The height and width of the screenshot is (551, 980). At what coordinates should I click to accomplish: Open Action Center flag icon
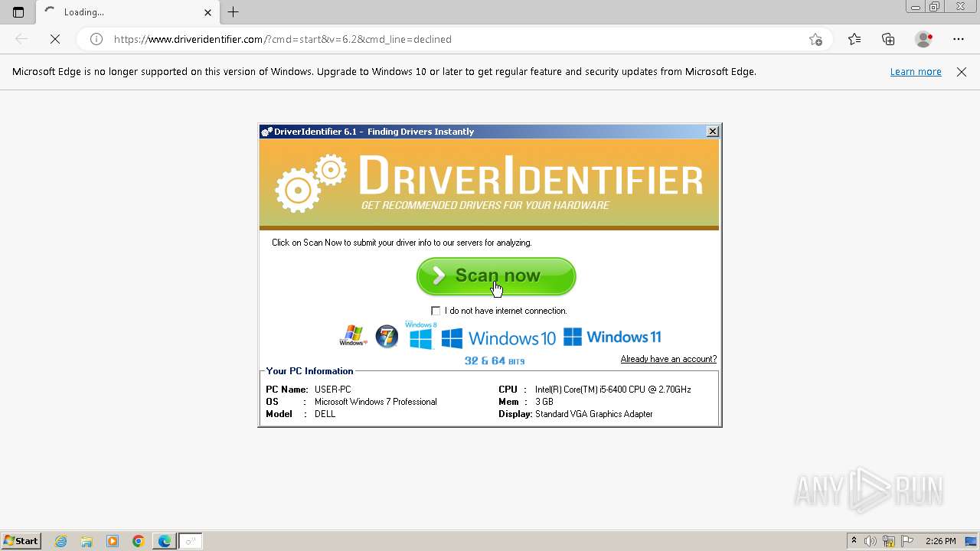pyautogui.click(x=907, y=541)
